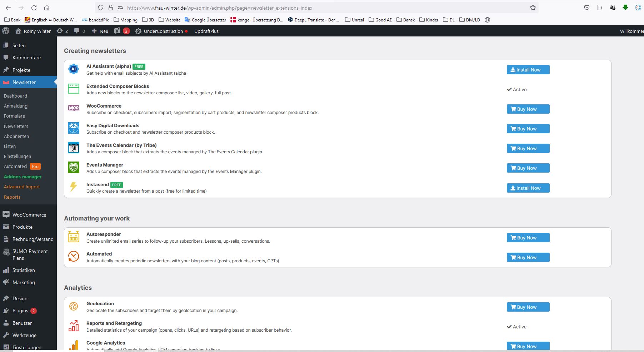Visit site via Romy Winter link
Image resolution: width=644 pixels, height=352 pixels.
pyautogui.click(x=33, y=31)
